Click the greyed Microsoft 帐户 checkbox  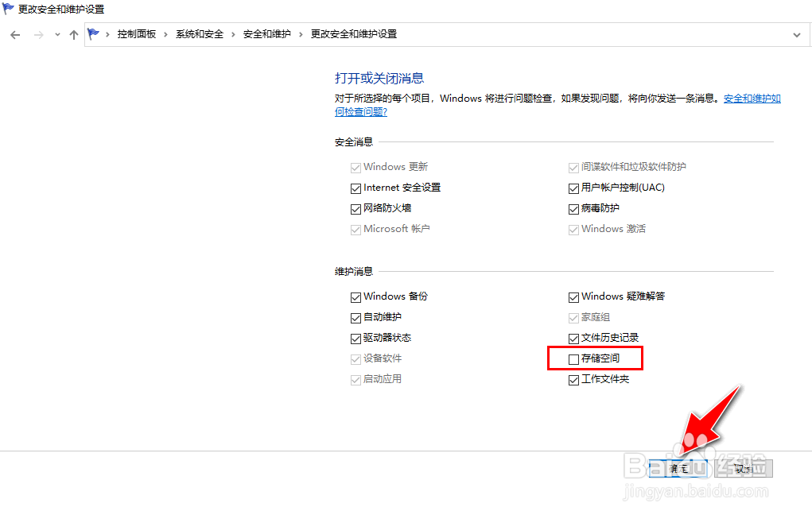(355, 230)
